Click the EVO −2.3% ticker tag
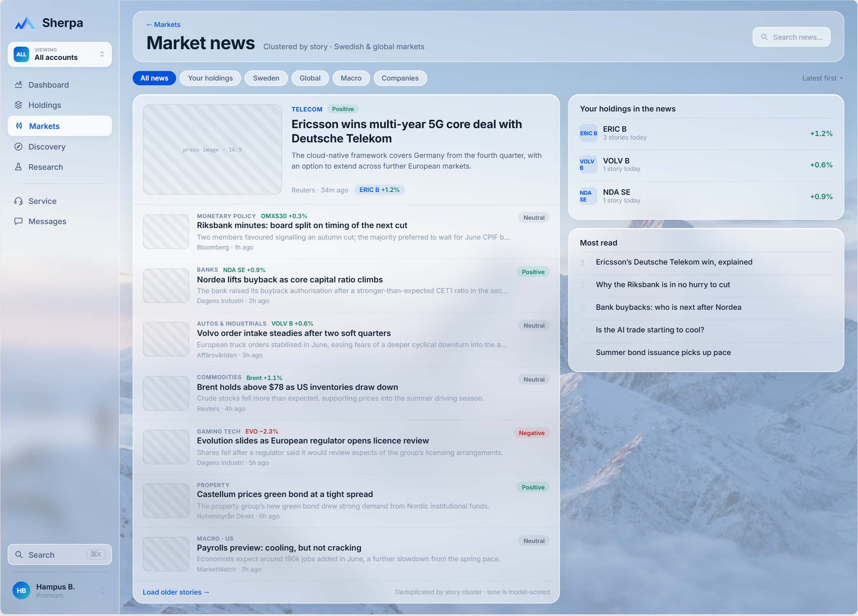858x616 pixels. pos(262,431)
